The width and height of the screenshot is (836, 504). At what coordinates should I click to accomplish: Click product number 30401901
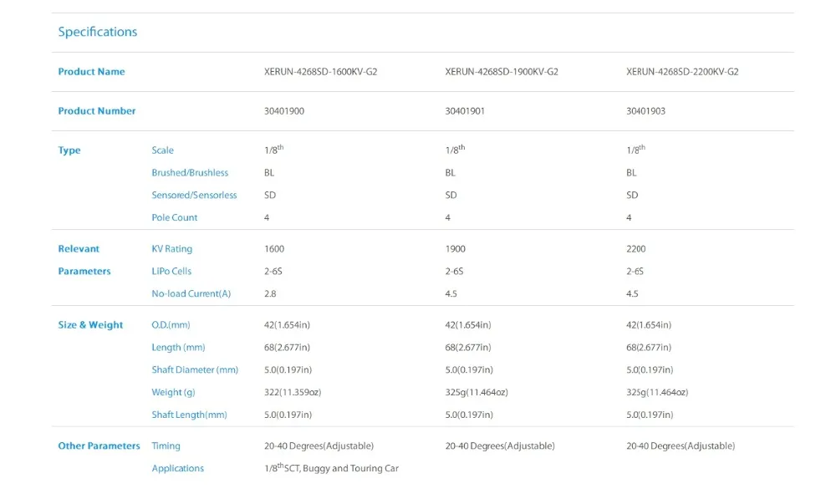click(465, 111)
